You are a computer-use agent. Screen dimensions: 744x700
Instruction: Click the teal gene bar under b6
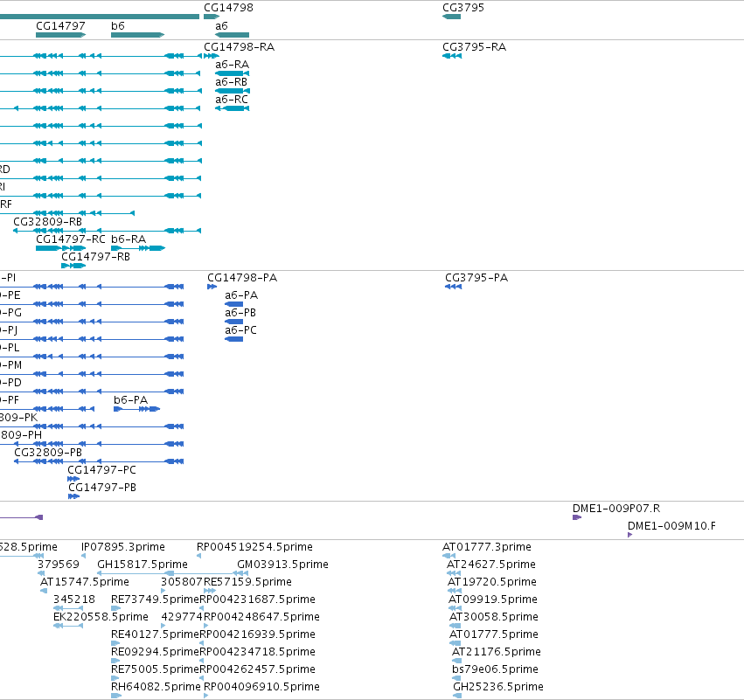pos(137,35)
